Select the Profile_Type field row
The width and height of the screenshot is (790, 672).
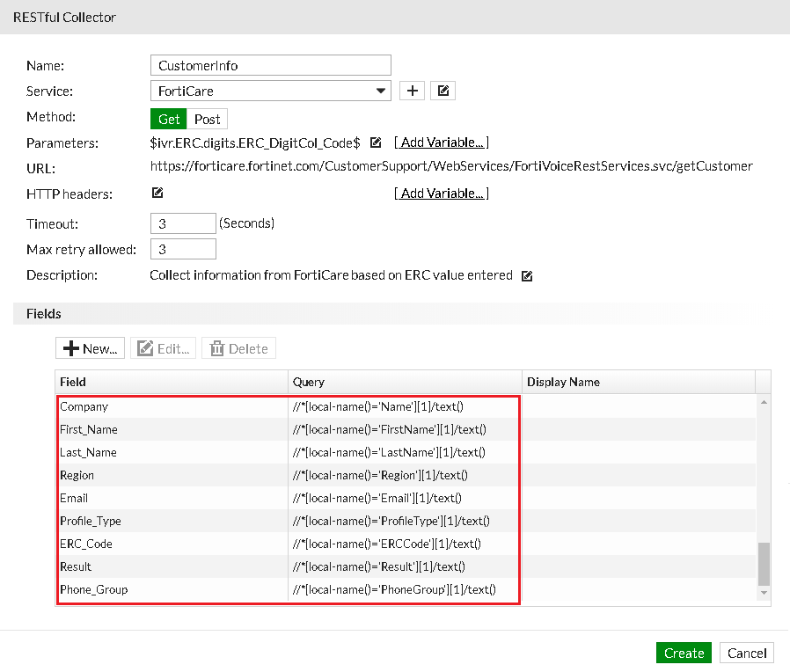[405, 521]
